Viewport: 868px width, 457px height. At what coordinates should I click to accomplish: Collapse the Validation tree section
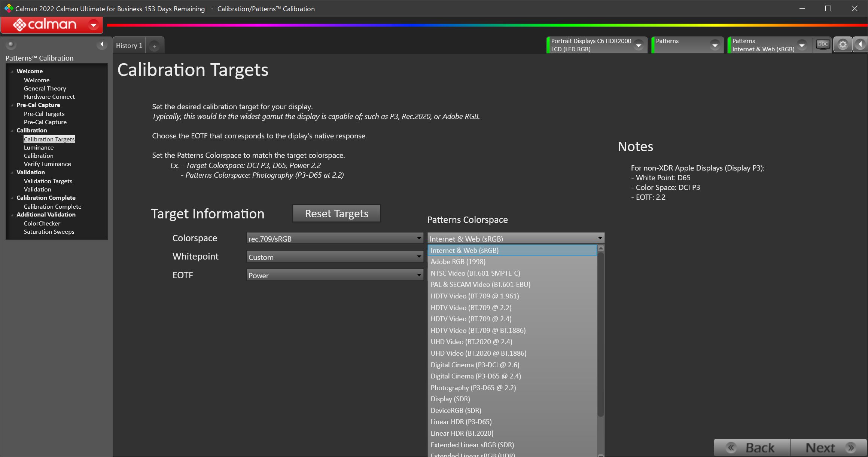click(12, 172)
